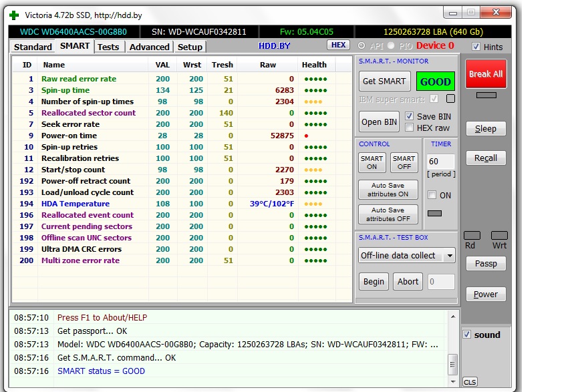586x392 pixels.
Task: Select the Spin-up time row
Action: point(182,90)
